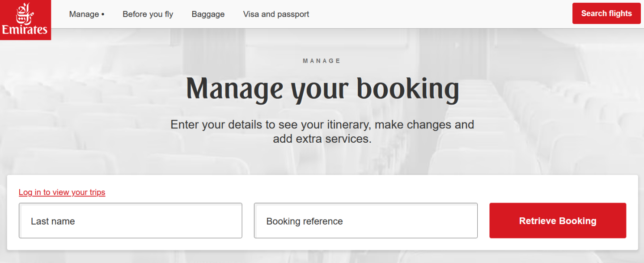
Task: Click the Manage your booking heading
Action: [x=322, y=89]
